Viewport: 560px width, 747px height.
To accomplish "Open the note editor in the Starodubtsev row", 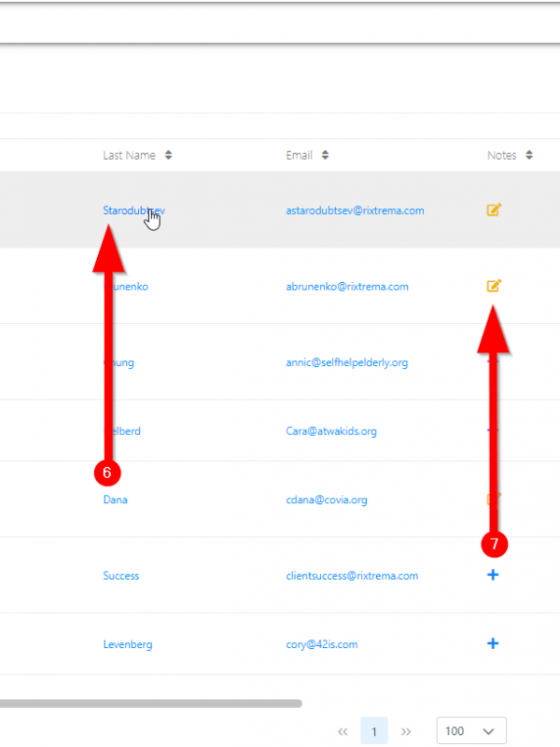I will [x=494, y=210].
